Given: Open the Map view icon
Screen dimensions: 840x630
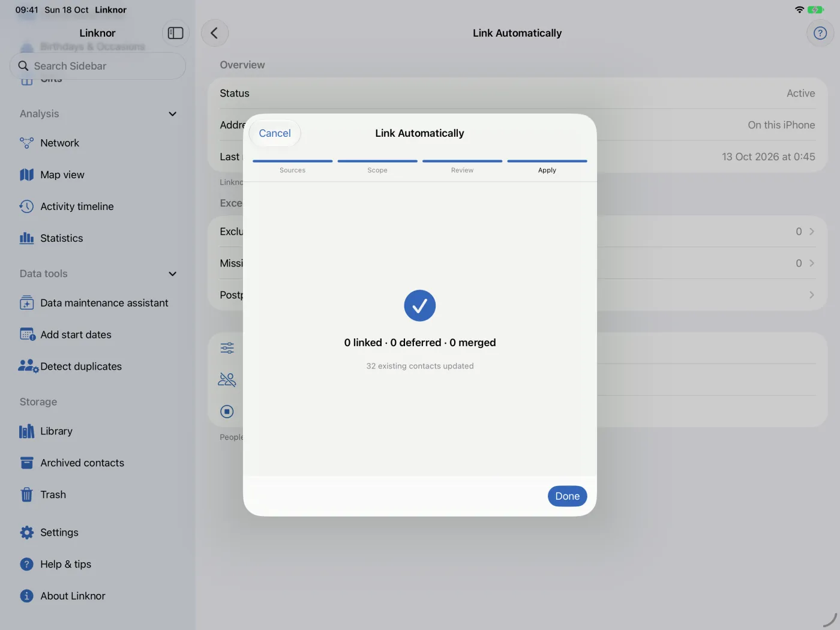Looking at the screenshot, I should [x=26, y=175].
